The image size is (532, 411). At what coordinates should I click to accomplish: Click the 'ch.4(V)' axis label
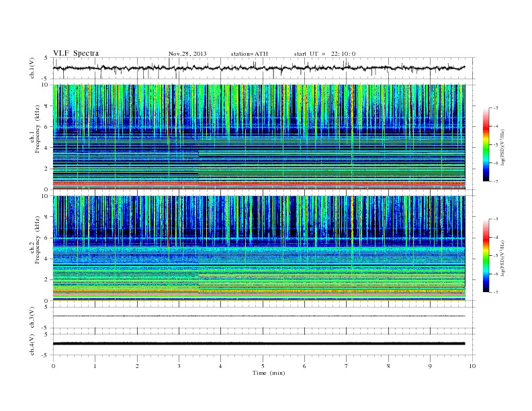tap(32, 345)
